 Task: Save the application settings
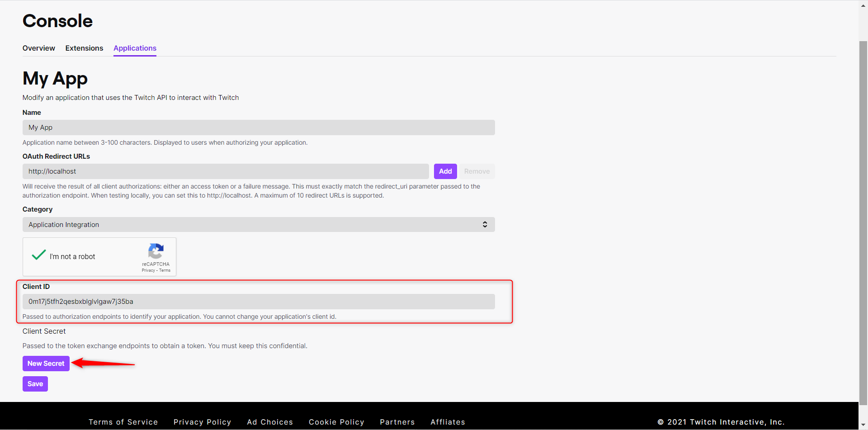35,384
